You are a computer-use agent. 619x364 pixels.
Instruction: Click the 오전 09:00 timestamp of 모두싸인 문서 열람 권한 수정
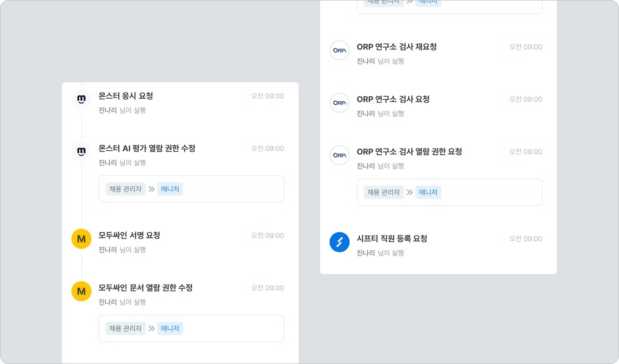[x=268, y=288]
